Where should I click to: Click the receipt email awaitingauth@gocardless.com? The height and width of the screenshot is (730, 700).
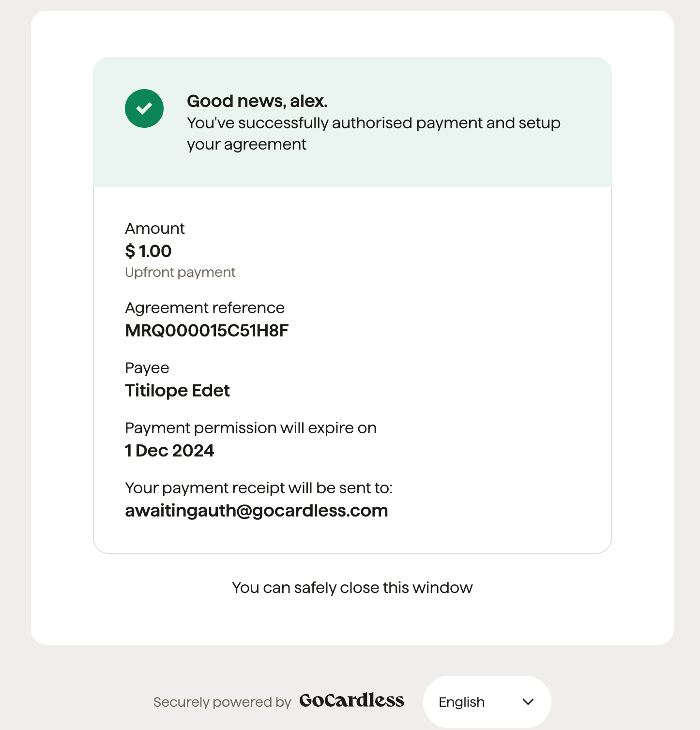(x=257, y=511)
